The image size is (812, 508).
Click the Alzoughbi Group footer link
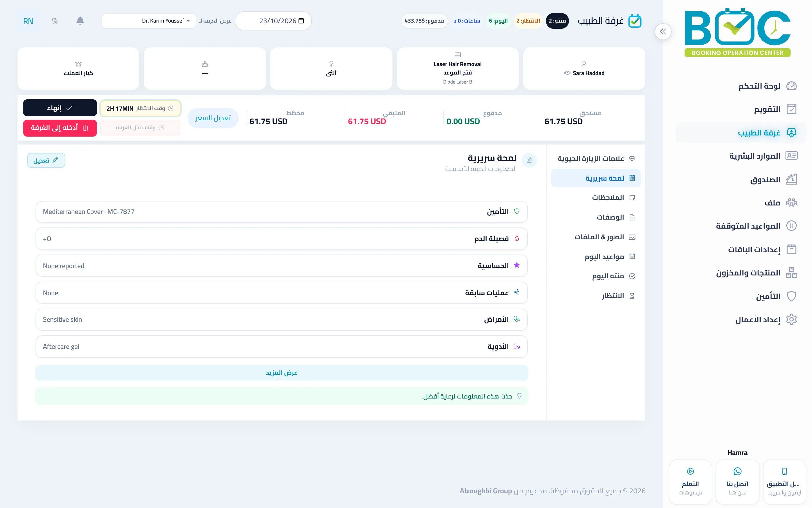486,491
